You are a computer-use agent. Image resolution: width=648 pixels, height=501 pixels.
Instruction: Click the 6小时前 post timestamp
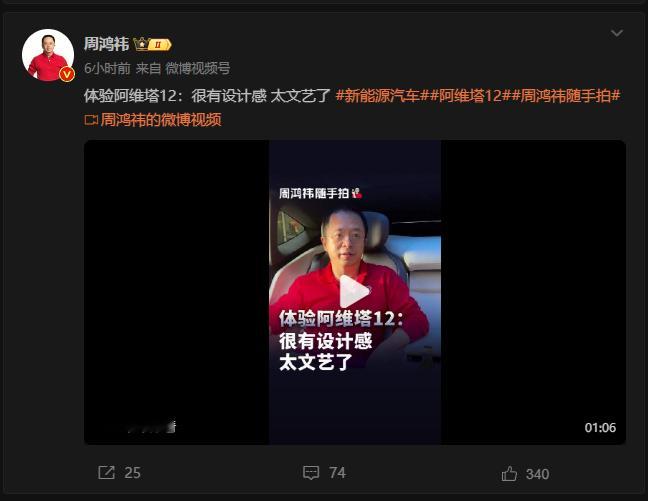pos(107,68)
